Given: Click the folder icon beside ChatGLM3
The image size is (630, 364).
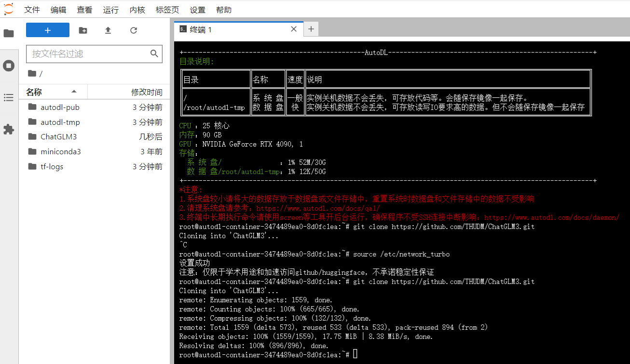Looking at the screenshot, I should click(32, 136).
